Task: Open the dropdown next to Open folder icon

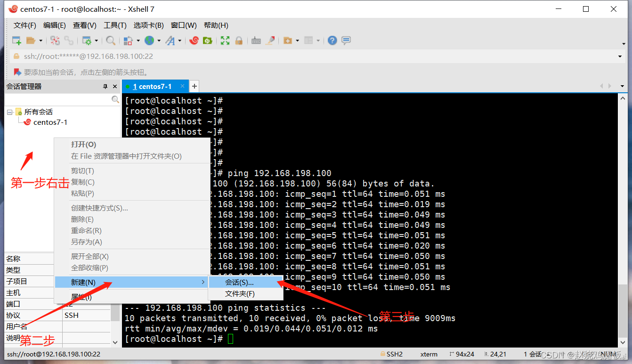Action: [41, 41]
